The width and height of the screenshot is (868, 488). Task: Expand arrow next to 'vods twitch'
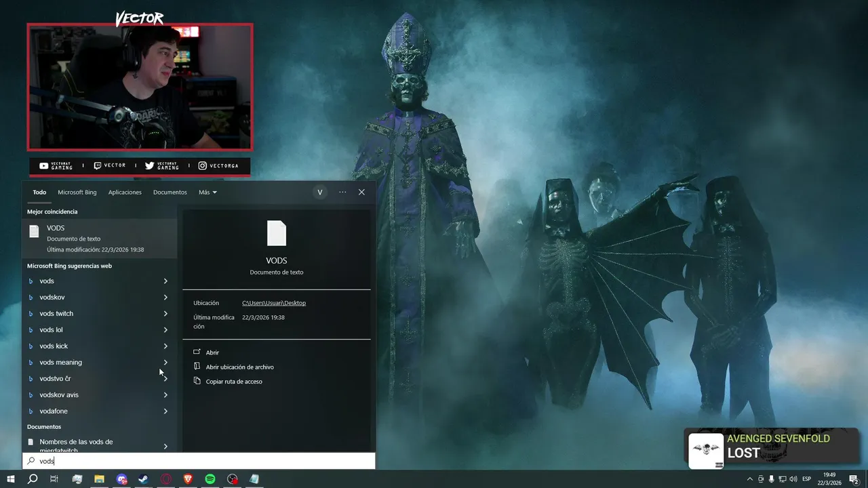pyautogui.click(x=165, y=314)
